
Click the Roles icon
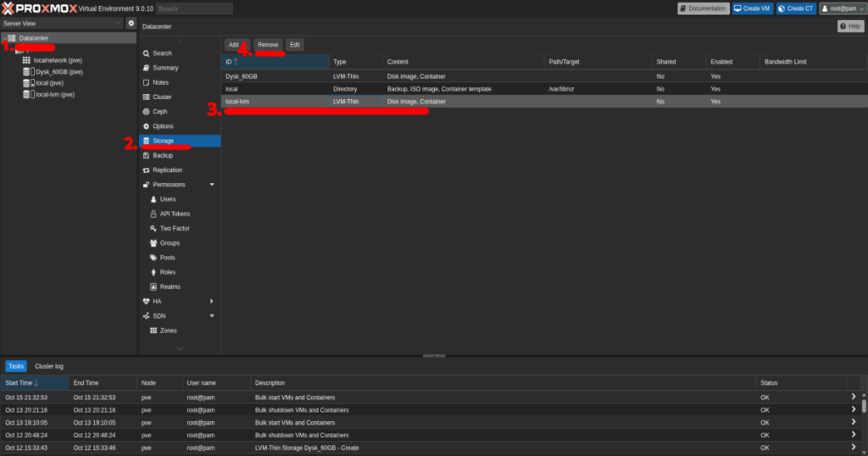[x=153, y=272]
